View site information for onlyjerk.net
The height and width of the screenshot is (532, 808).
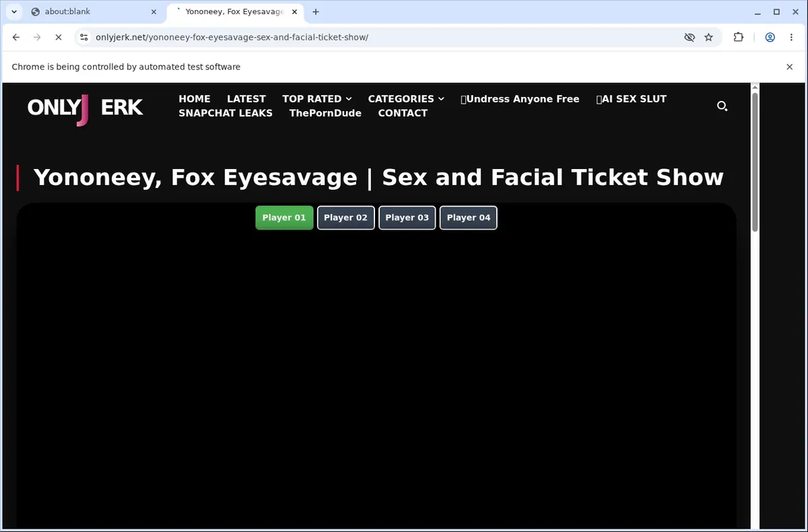(83, 38)
